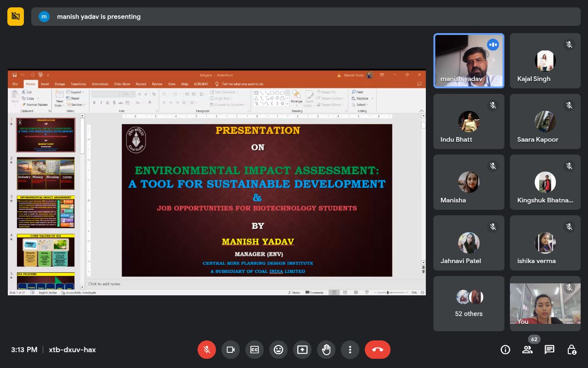Unmute the microphone in the call bar
Image resolution: width=588 pixels, height=368 pixels.
207,350
